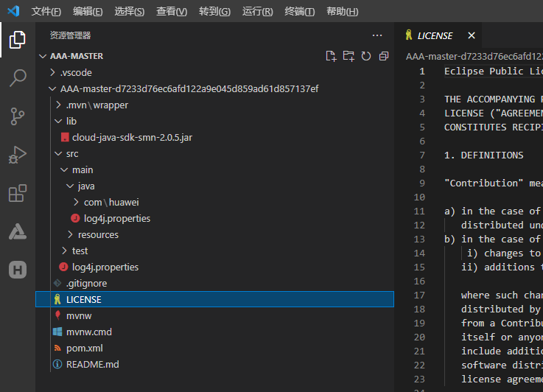Screen dimensions: 543x392
Task: Select cloud-java-sdk-smn-2.0.5.jar file
Action: coord(132,137)
